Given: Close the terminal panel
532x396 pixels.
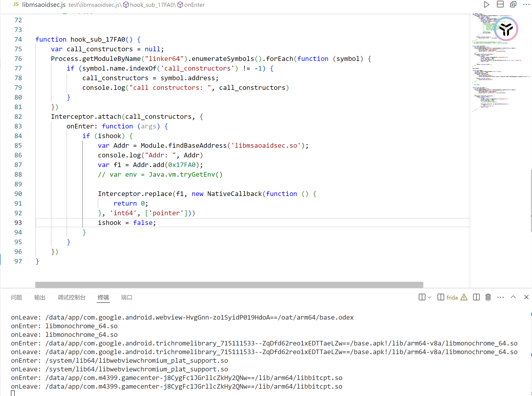Looking at the screenshot, I should coord(526,297).
